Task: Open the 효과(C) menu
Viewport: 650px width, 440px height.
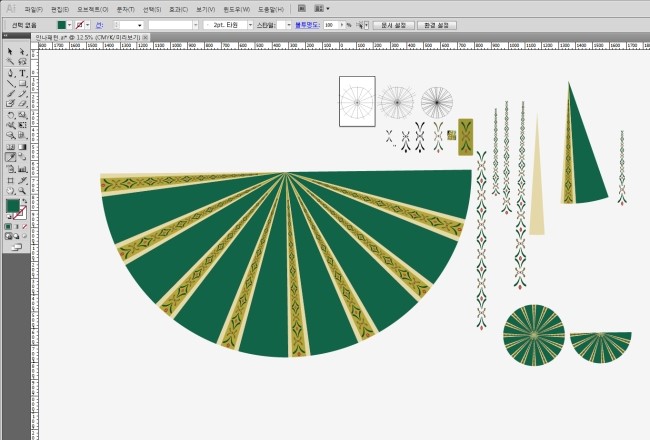Action: 178,9
